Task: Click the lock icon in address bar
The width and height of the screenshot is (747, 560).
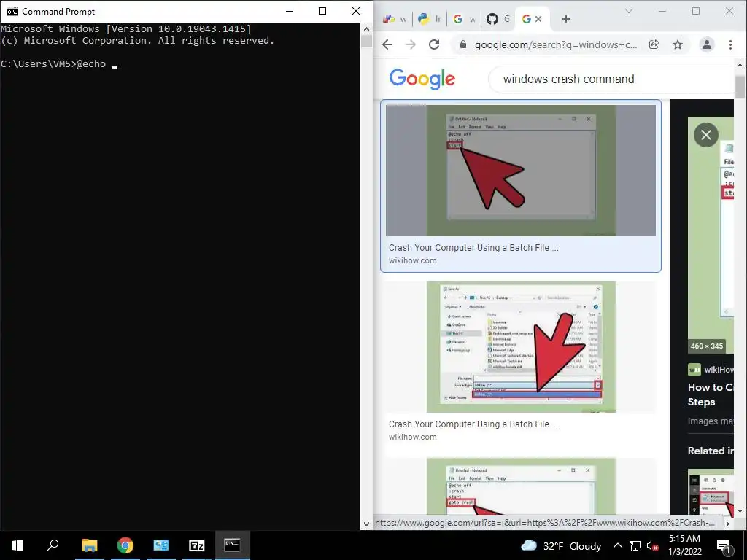Action: 462,44
